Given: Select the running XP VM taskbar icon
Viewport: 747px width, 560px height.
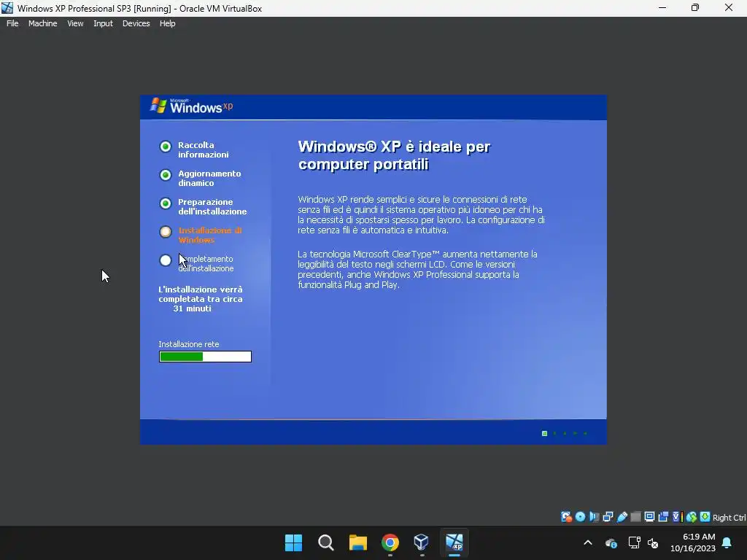Looking at the screenshot, I should pos(454,542).
